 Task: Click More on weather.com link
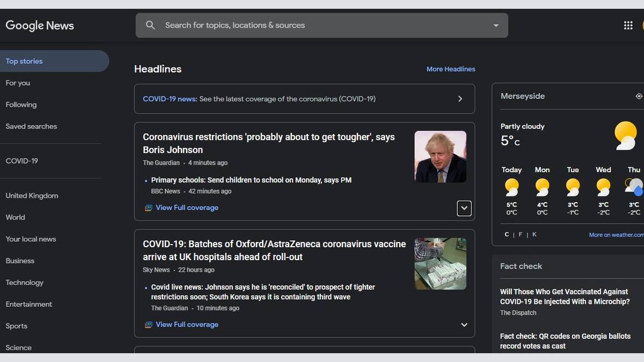[616, 235]
